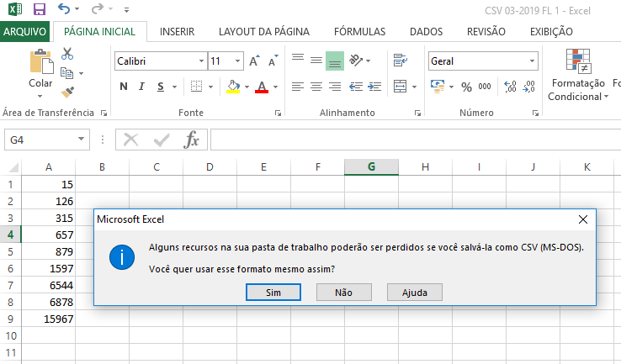Open the Número dialog launcher
Image resolution: width=621 pixels, height=364 pixels.
click(x=535, y=113)
